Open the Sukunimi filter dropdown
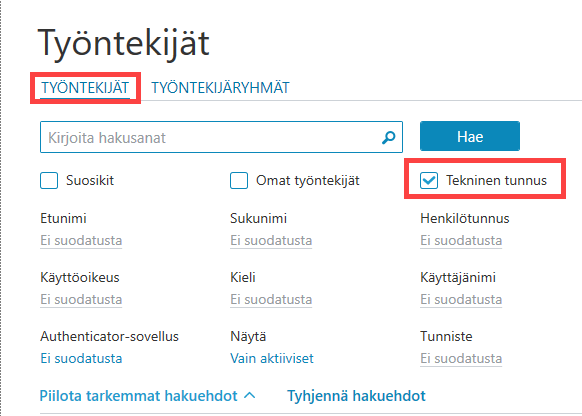Screen dimensions: 582x416 (x=271, y=240)
